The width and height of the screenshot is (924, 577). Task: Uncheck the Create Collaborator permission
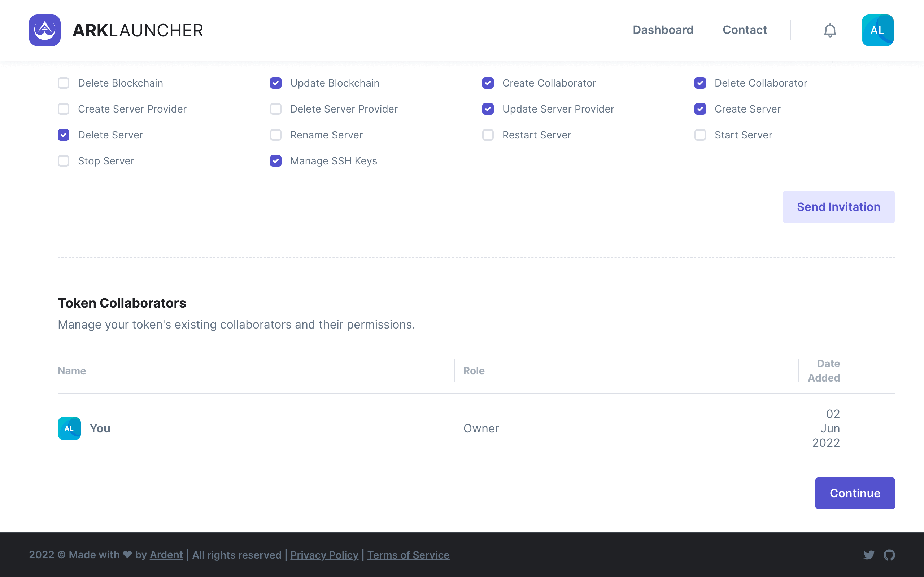coord(488,83)
